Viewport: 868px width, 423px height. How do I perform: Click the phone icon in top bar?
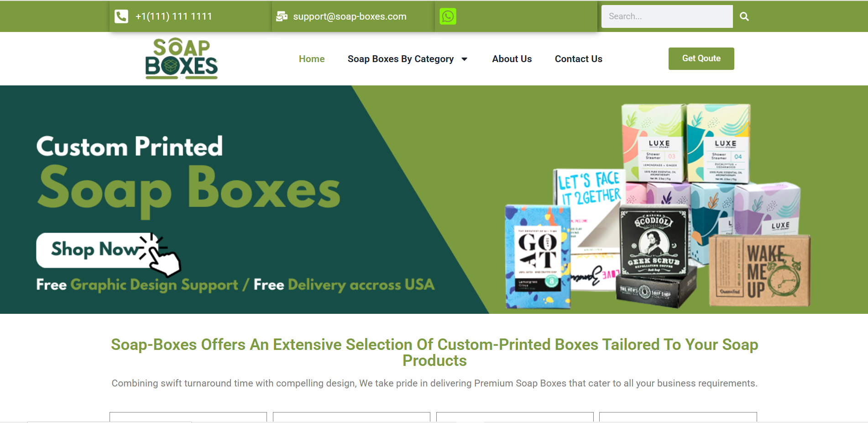tap(121, 16)
